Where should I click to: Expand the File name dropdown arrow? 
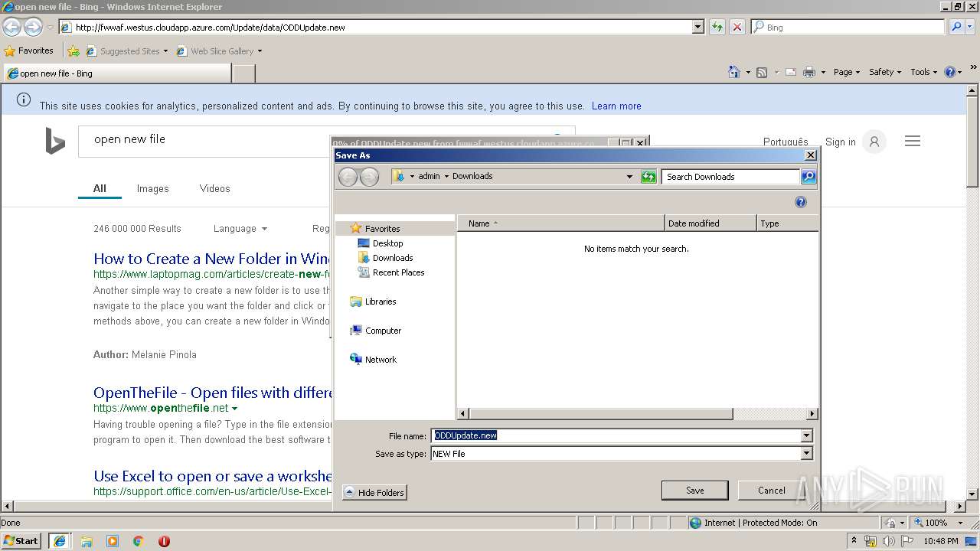tap(806, 436)
